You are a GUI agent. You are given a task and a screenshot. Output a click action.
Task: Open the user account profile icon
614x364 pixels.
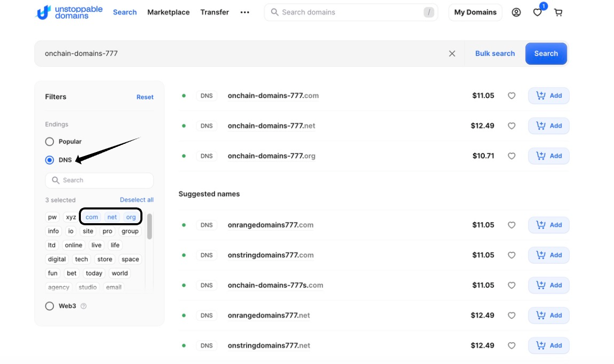click(516, 12)
